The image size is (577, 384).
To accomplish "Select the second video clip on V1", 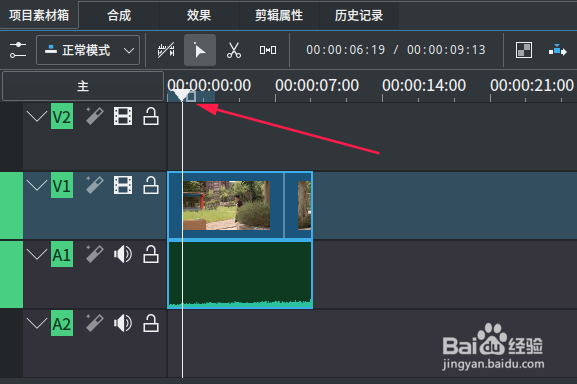I will pos(298,205).
